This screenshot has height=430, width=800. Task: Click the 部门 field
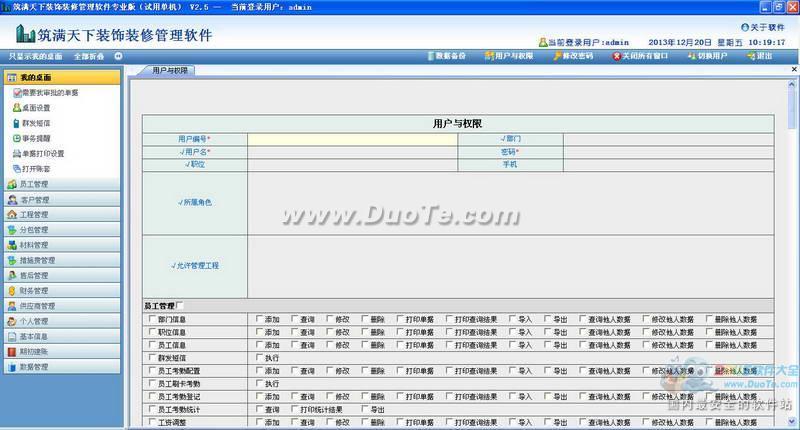click(668, 139)
